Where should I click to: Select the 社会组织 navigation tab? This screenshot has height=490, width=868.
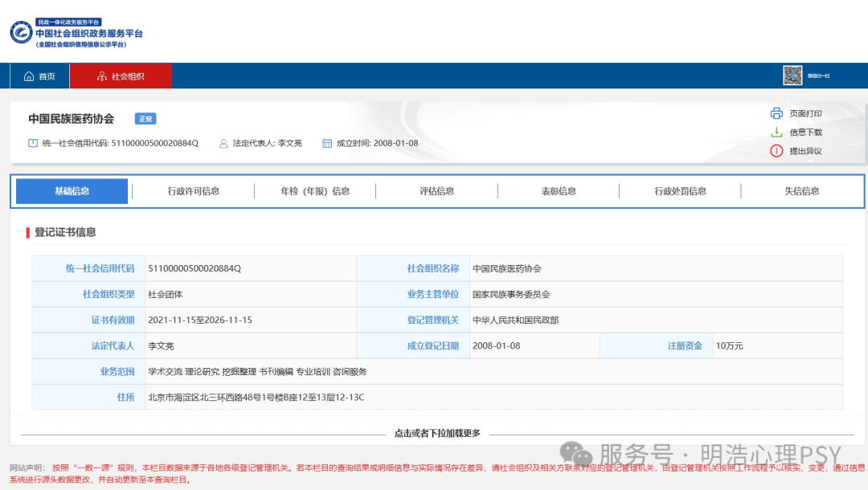pyautogui.click(x=121, y=76)
